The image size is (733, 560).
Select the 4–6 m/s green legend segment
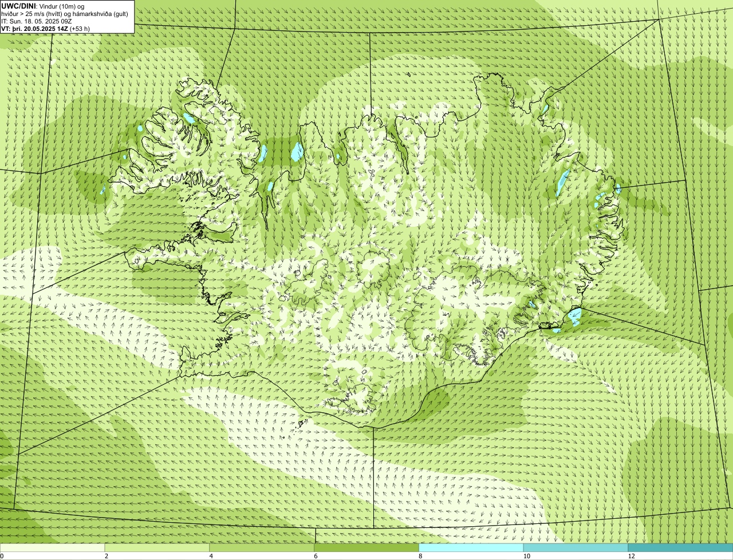[262, 548]
